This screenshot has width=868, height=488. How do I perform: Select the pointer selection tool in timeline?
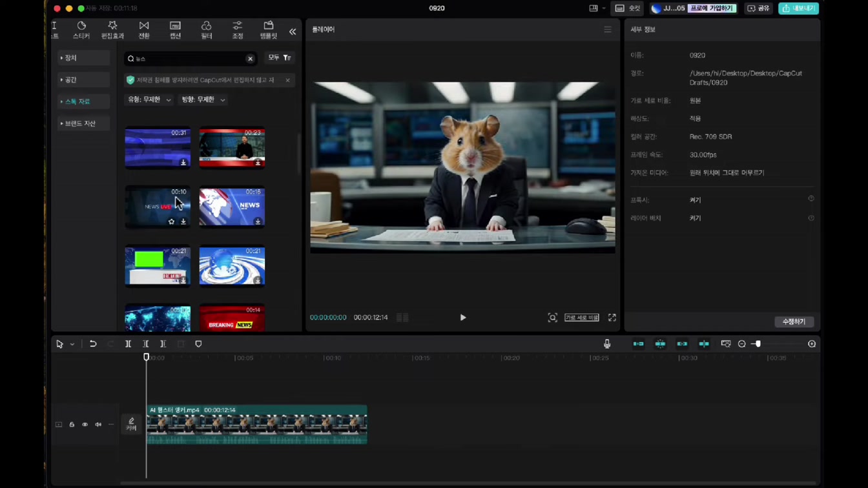(x=59, y=344)
